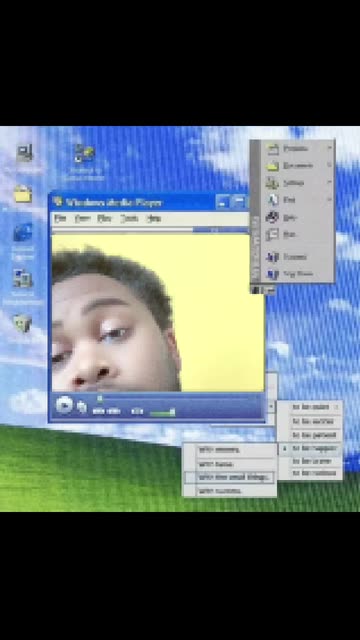Viewport: 360px width, 640px height.
Task: Open the File menu in Media Player
Action: [x=60, y=218]
